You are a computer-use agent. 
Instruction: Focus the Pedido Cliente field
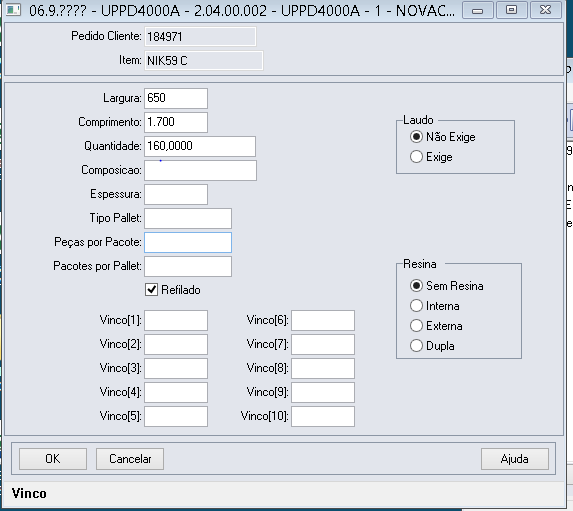click(200, 37)
